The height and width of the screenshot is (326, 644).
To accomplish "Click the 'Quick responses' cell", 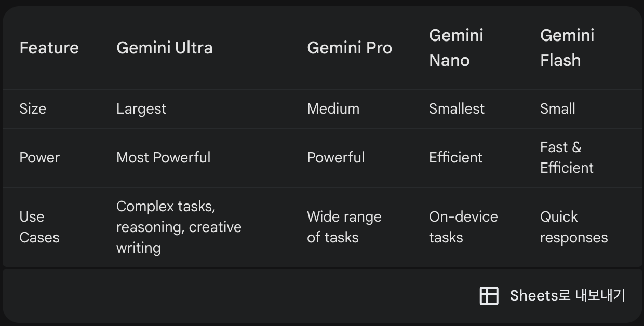I will pos(574,227).
